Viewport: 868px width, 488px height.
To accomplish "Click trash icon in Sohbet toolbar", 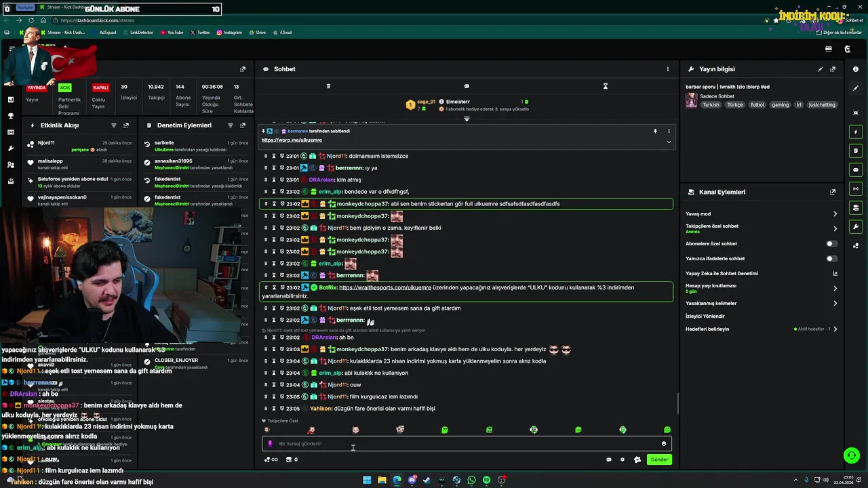I will coord(328,86).
